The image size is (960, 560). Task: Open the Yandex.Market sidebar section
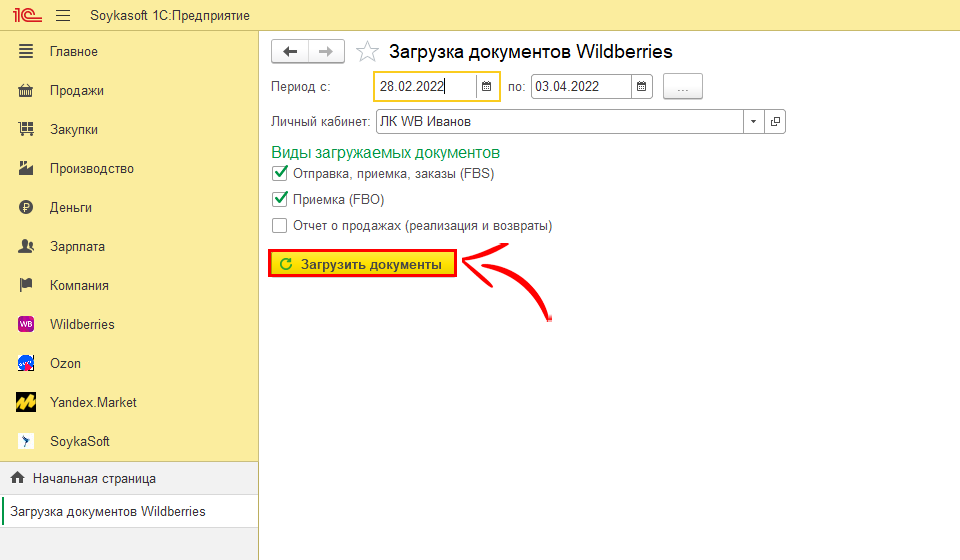pos(93,402)
